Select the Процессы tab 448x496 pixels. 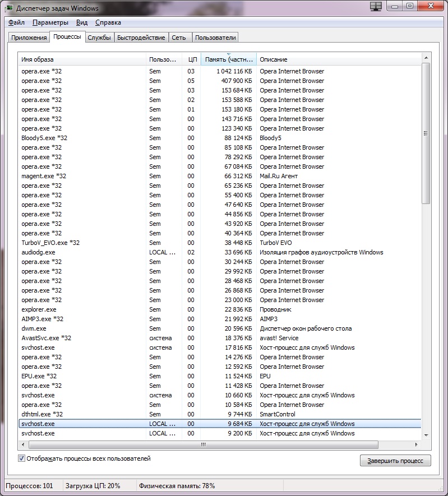click(x=67, y=36)
